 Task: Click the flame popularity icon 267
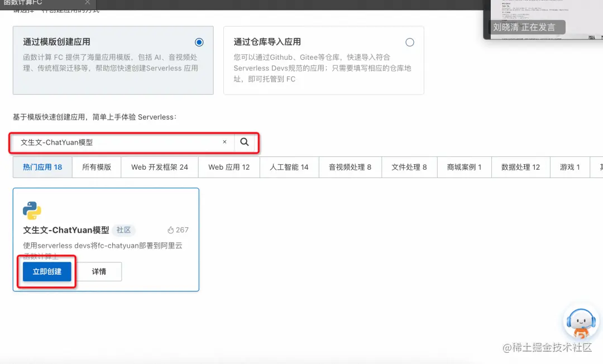[x=171, y=230]
